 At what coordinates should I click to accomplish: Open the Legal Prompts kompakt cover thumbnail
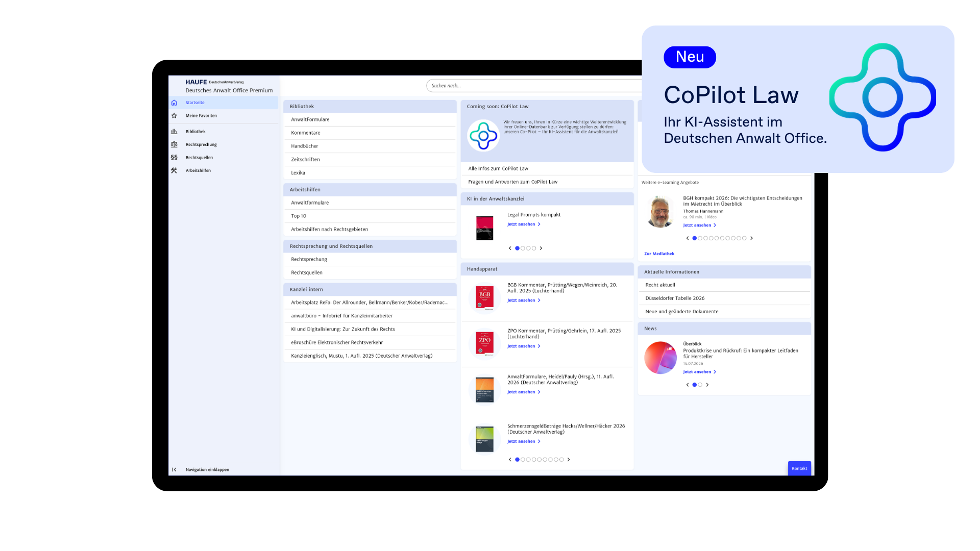click(x=484, y=228)
